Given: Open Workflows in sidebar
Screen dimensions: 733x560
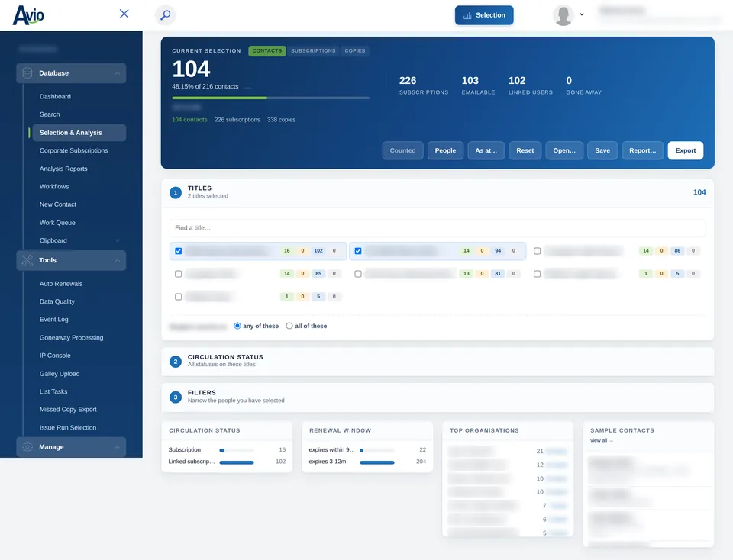Looking at the screenshot, I should [x=54, y=186].
